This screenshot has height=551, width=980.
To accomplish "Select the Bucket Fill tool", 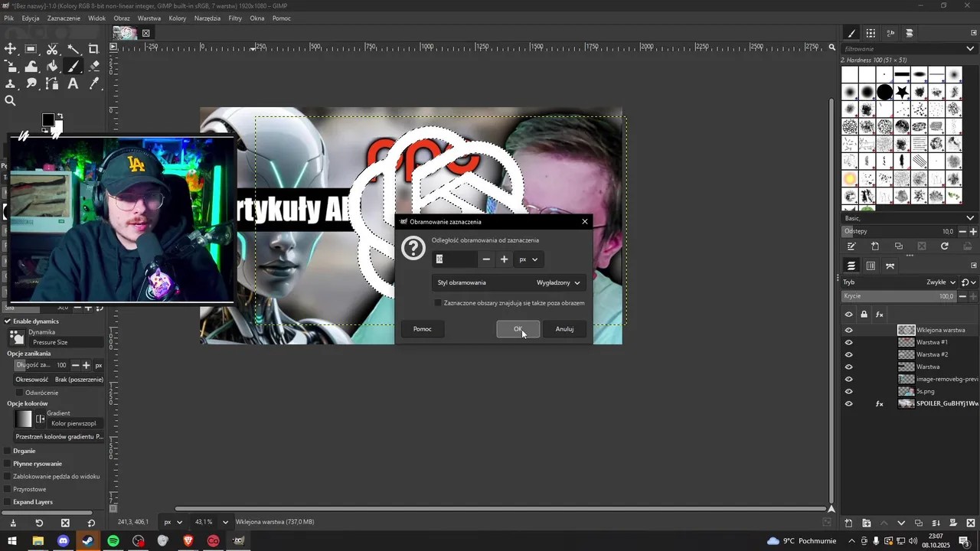I will pyautogui.click(x=52, y=67).
